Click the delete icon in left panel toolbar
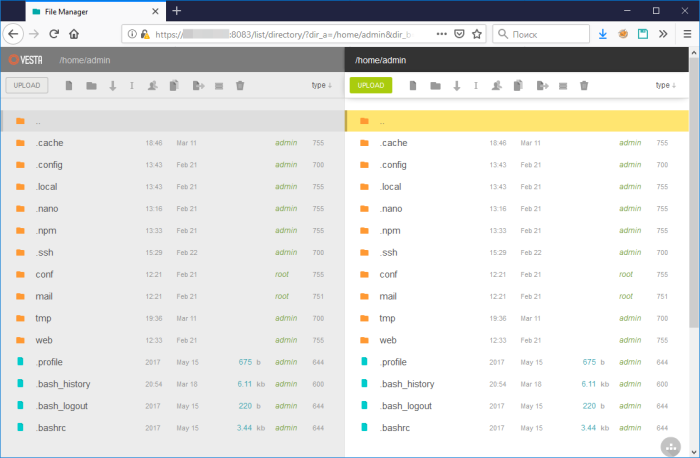 [x=240, y=85]
